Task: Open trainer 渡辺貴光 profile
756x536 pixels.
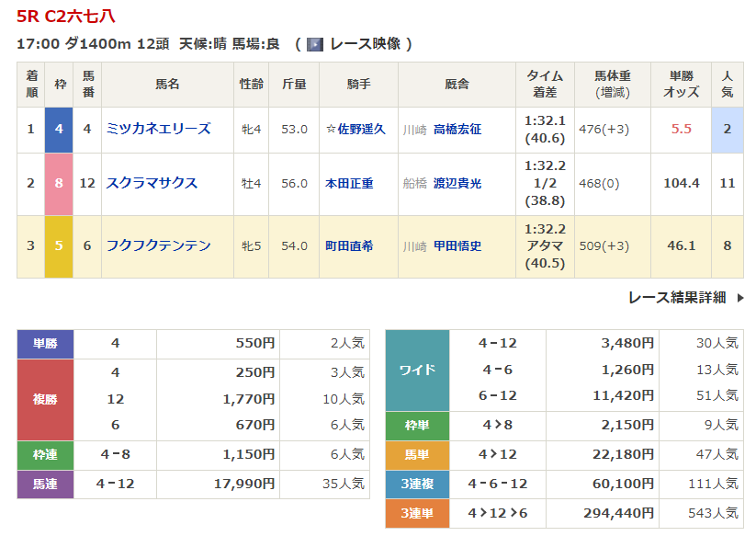Action: tap(457, 184)
